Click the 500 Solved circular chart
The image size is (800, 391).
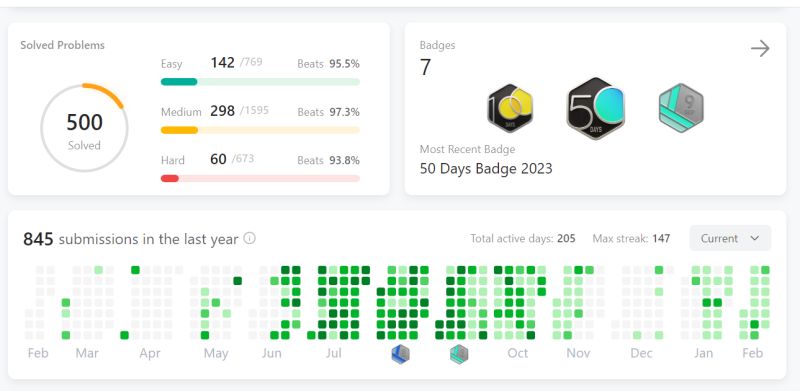[x=84, y=128]
